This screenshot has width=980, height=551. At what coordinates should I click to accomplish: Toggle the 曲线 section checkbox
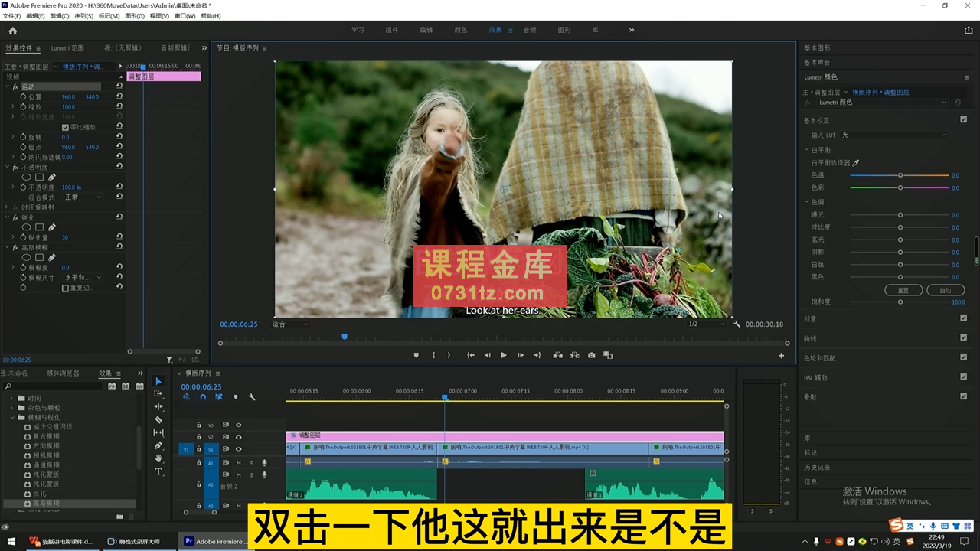963,337
